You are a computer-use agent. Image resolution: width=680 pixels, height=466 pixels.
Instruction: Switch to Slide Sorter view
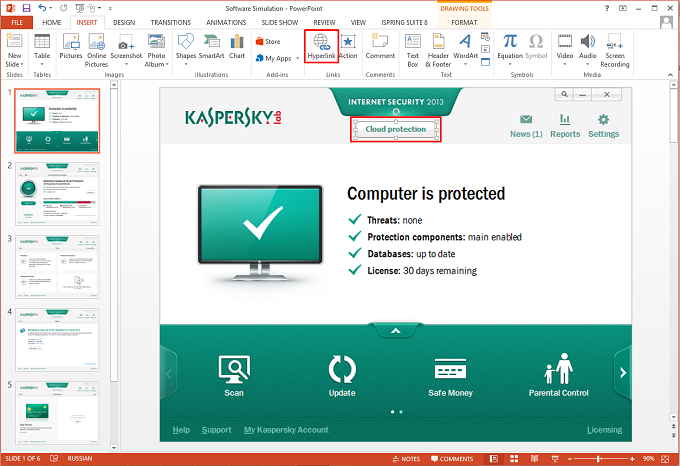[514, 459]
